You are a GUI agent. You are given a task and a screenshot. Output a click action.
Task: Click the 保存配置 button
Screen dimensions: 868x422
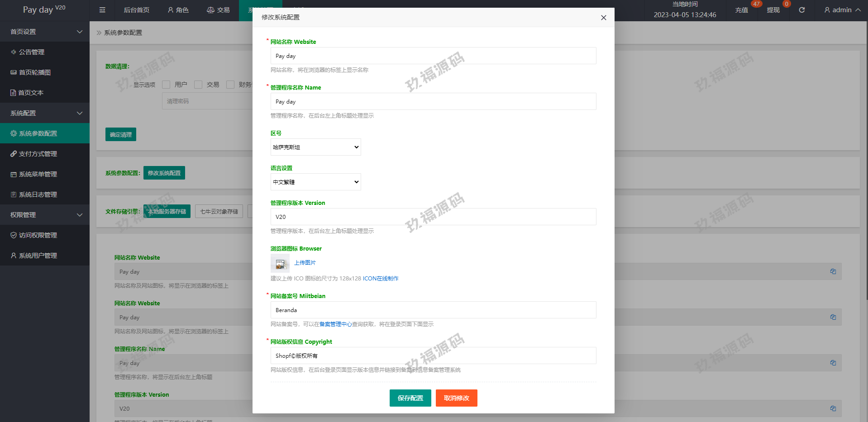(410, 398)
